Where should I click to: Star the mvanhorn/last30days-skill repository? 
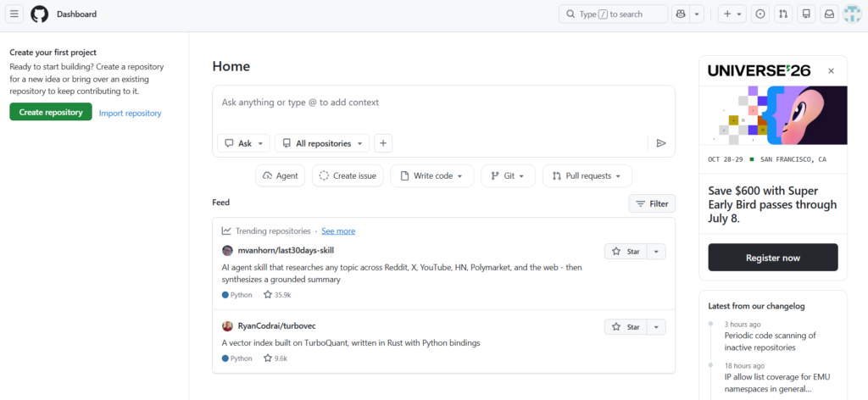coord(626,251)
